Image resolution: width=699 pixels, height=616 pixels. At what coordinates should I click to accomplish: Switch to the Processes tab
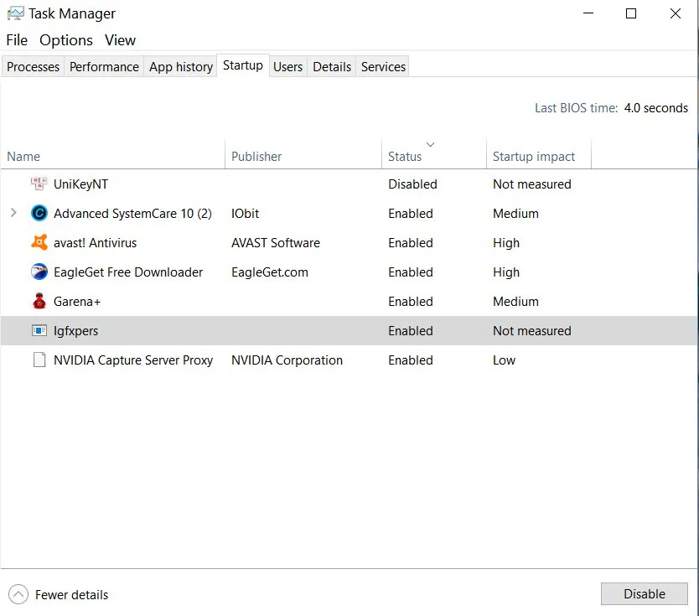pyautogui.click(x=33, y=67)
